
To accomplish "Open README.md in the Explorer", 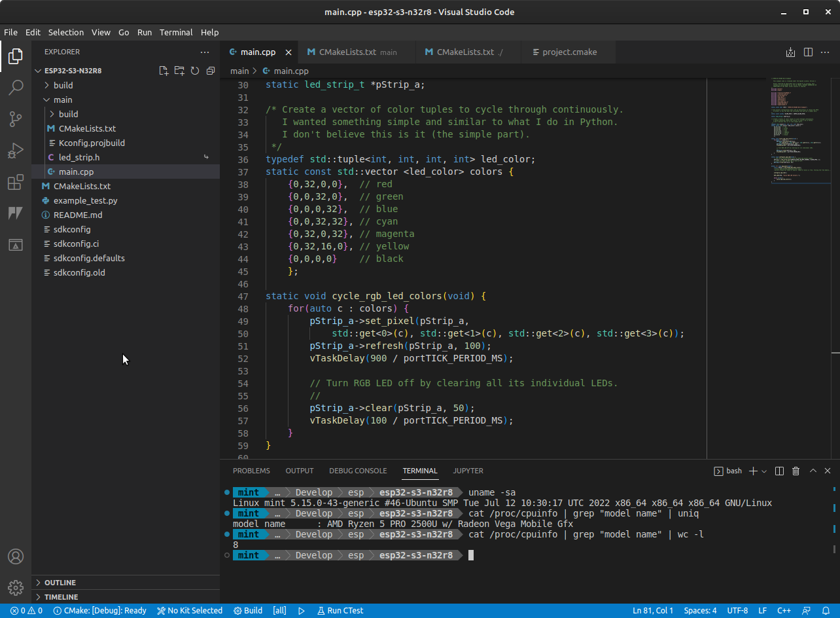I will coord(126,215).
